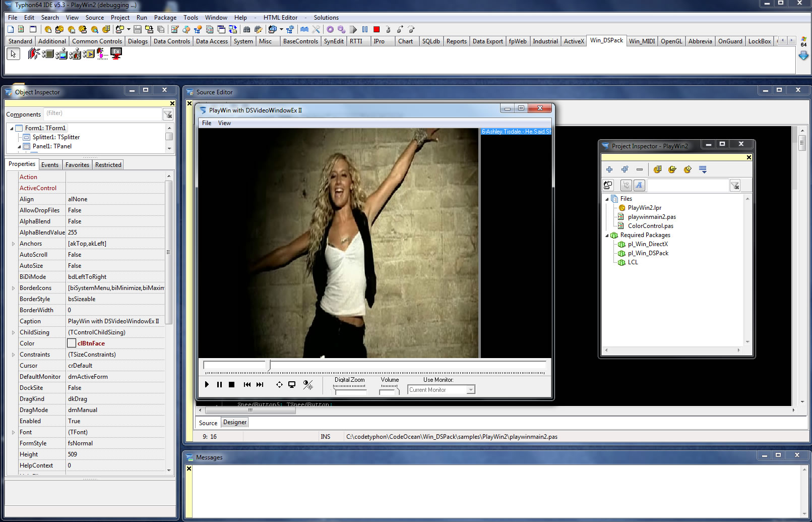Click the blue down arrow at palette right
Image resolution: width=812 pixels, height=522 pixels.
803,55
